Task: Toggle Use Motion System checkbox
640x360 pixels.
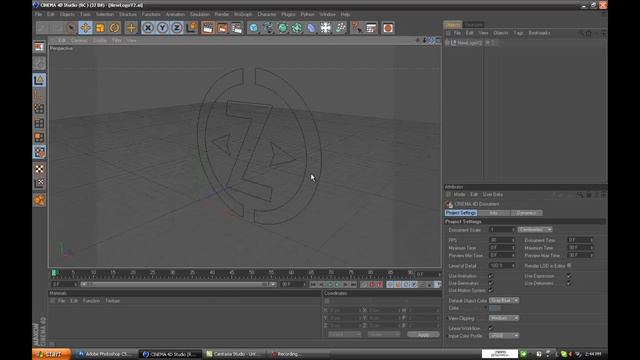Action: 491,291
